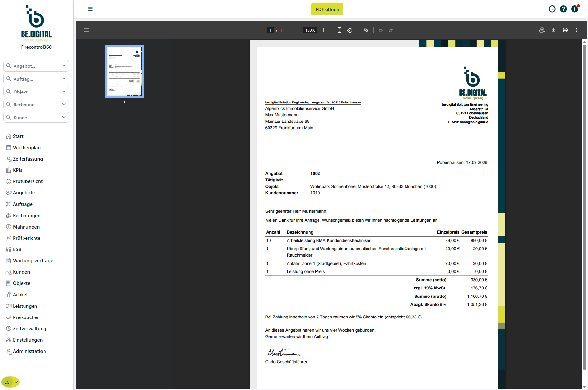Viewport: 588px width, 390px height.
Task: Save the PDF to Drive
Action: (542, 30)
